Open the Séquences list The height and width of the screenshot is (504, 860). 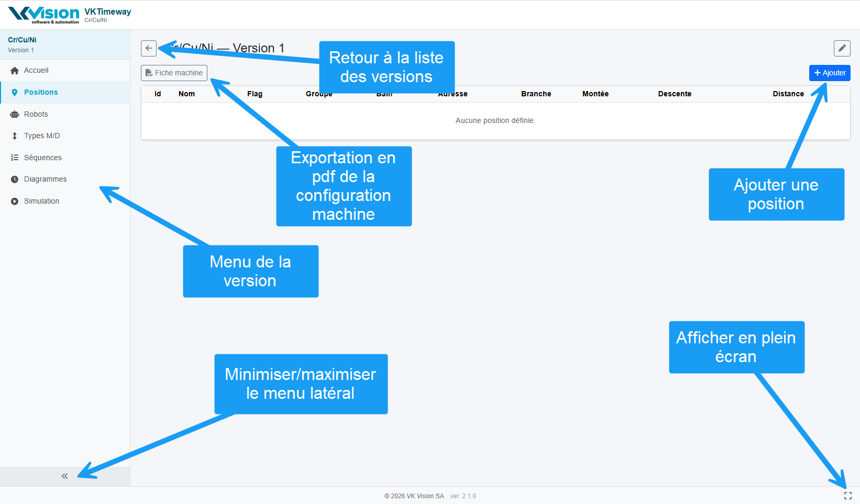tap(42, 158)
